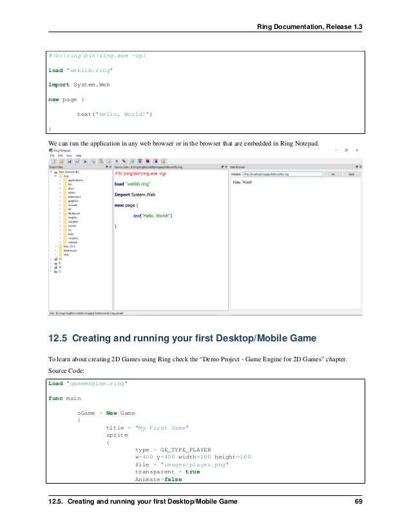The height and width of the screenshot is (532, 411).
Task: Select the samples folder in tree
Action: [73, 222]
